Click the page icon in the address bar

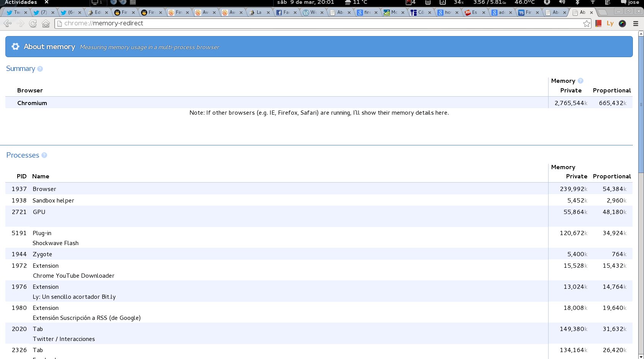59,23
